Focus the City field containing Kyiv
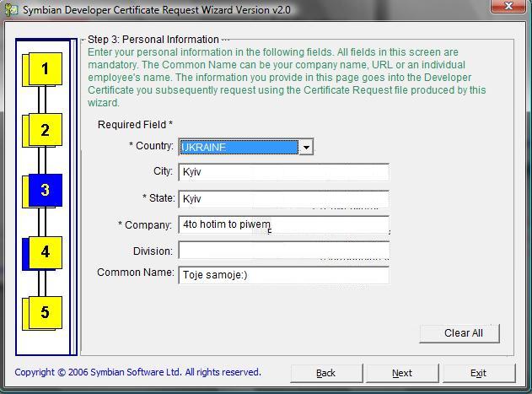Image resolution: width=532 pixels, height=394 pixels. click(283, 172)
